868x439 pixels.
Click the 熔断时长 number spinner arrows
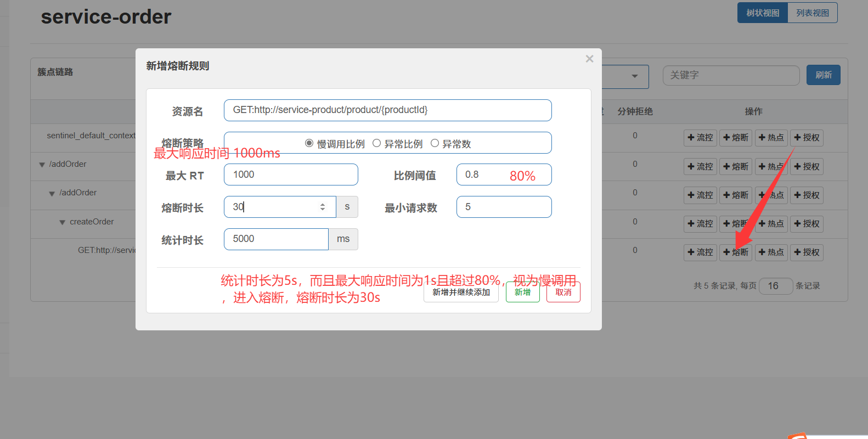(x=323, y=207)
